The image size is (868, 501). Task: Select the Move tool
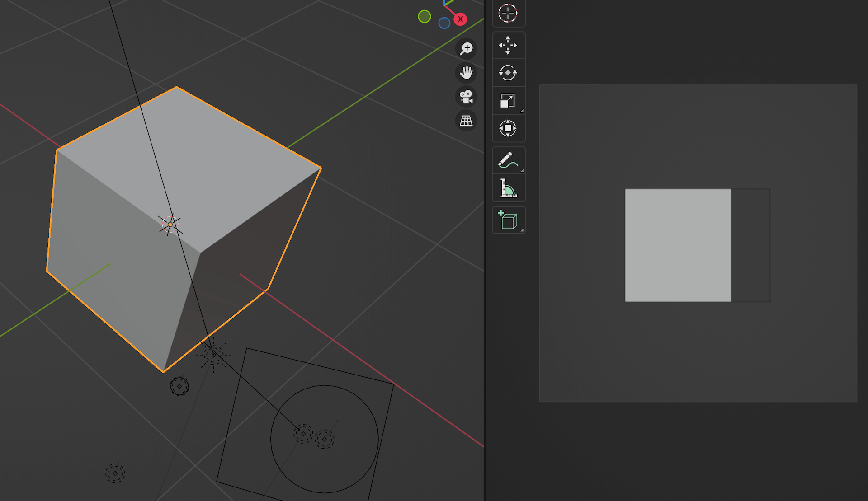[x=508, y=45]
